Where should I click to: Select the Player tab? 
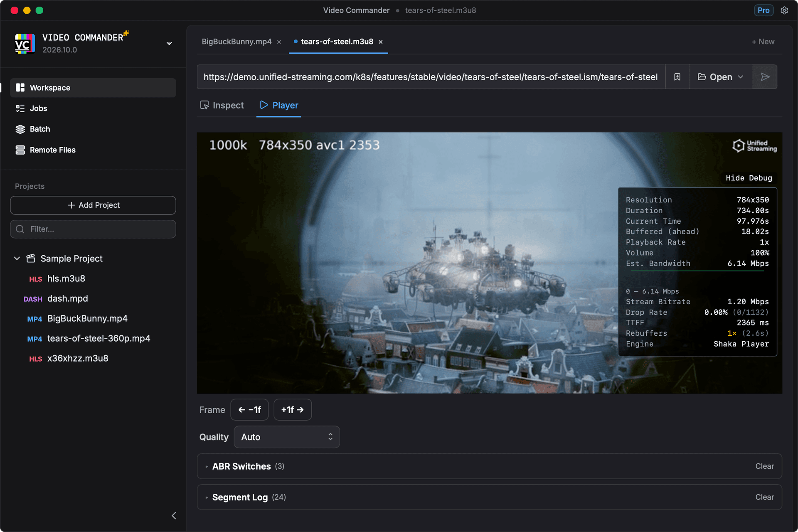[279, 105]
